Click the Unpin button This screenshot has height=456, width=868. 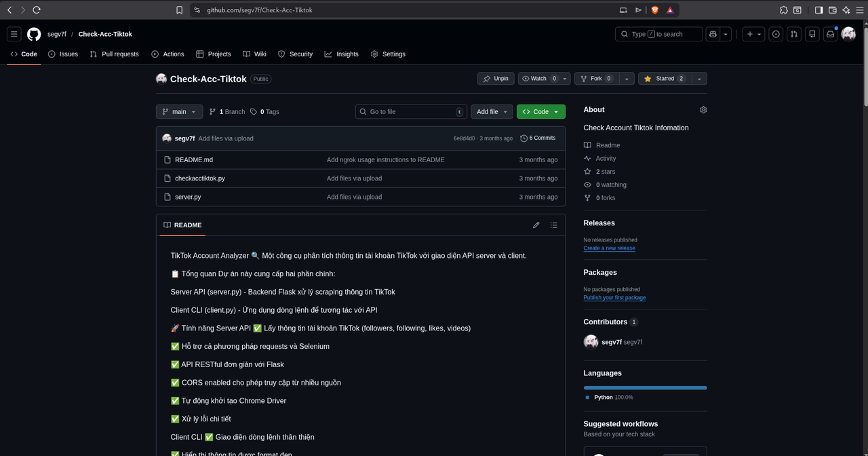click(x=496, y=79)
